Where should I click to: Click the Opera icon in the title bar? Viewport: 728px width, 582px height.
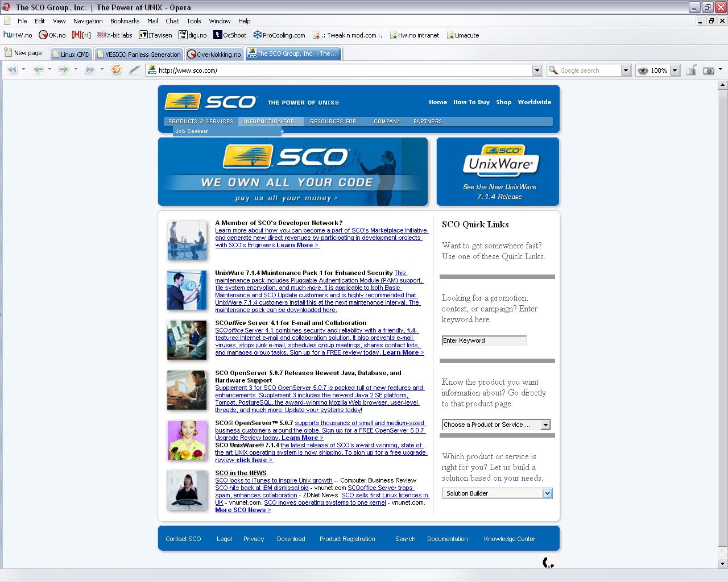point(6,7)
